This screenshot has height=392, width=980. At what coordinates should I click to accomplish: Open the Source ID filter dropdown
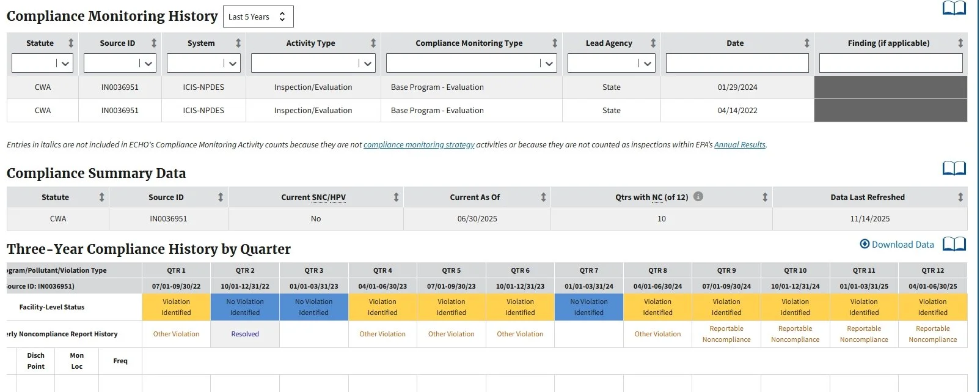120,63
